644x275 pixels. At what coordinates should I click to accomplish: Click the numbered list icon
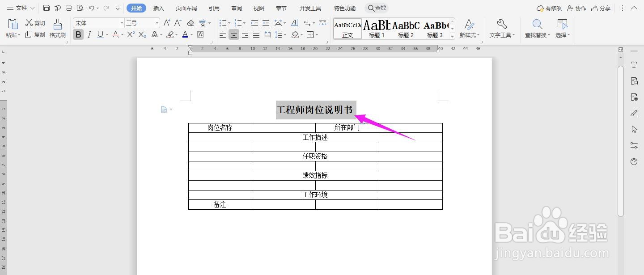[237, 23]
